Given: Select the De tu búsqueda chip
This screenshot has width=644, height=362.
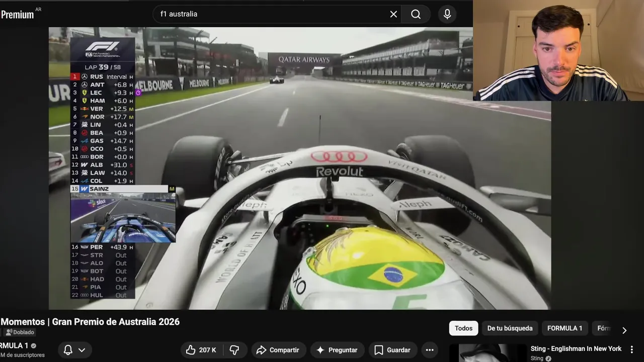Looking at the screenshot, I should (510, 328).
